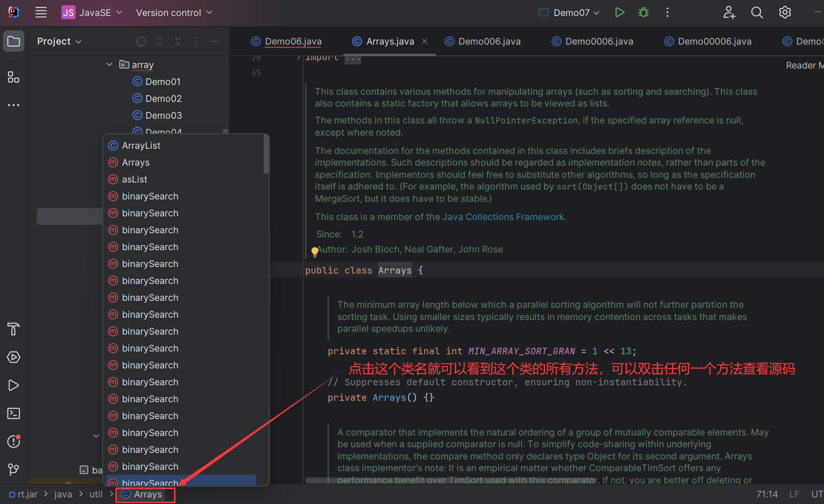The height and width of the screenshot is (504, 824).
Task: Close the Arrays.java tab
Action: (425, 41)
